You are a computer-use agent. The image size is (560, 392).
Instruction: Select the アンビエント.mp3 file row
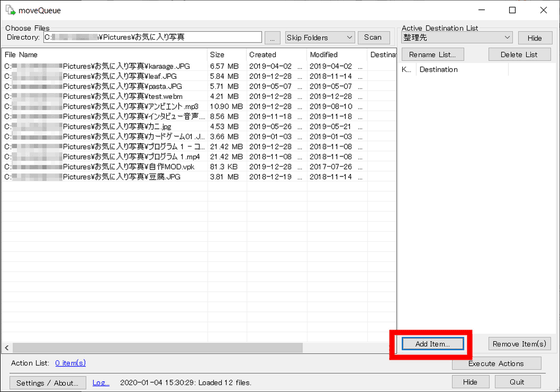[199, 106]
